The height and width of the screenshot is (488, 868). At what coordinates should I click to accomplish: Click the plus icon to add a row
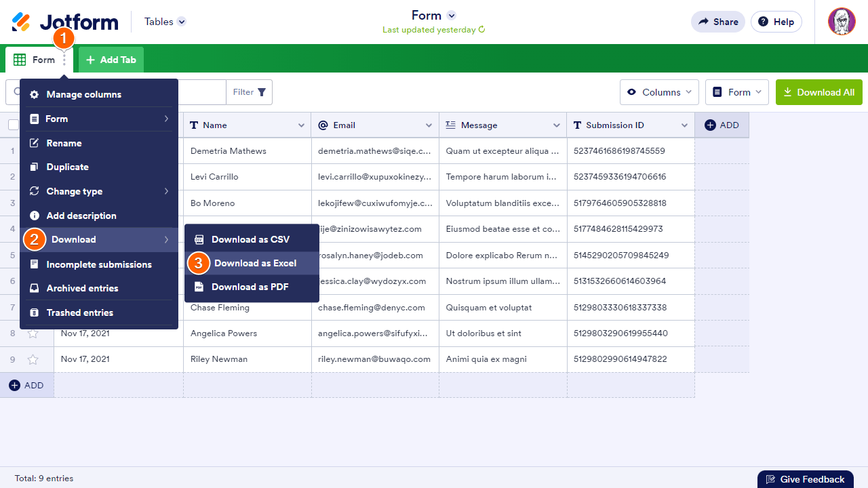(x=14, y=385)
